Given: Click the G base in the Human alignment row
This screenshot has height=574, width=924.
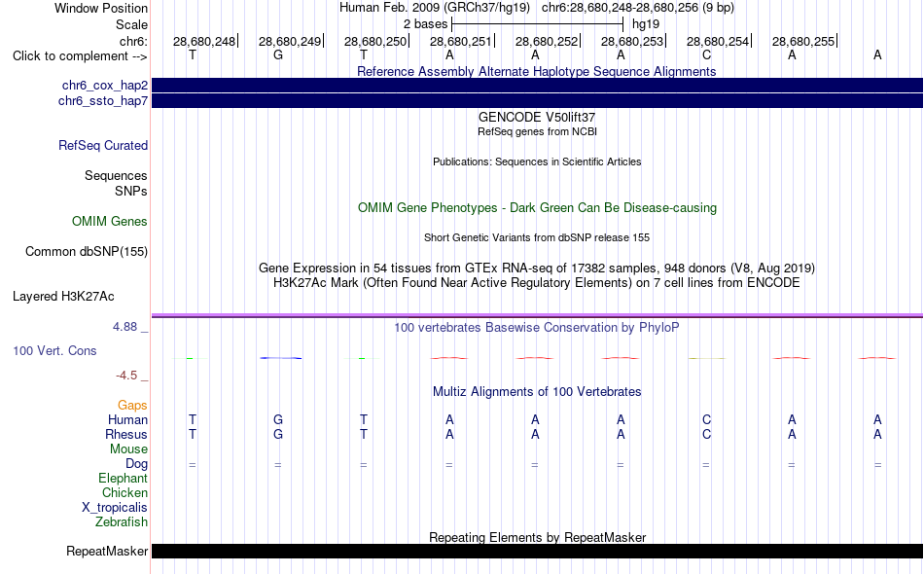Looking at the screenshot, I should 278,419.
